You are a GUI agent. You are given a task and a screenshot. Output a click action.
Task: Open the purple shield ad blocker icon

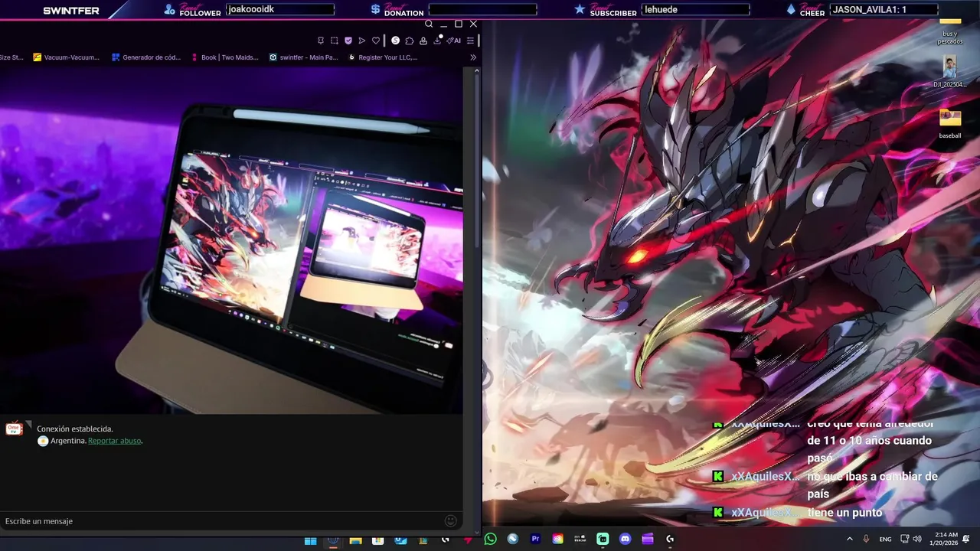[x=348, y=41]
